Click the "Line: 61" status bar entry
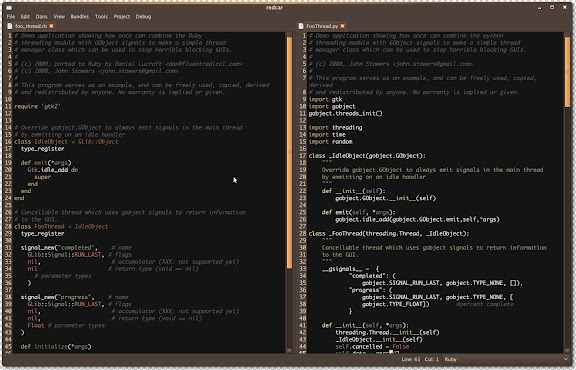 coord(411,359)
